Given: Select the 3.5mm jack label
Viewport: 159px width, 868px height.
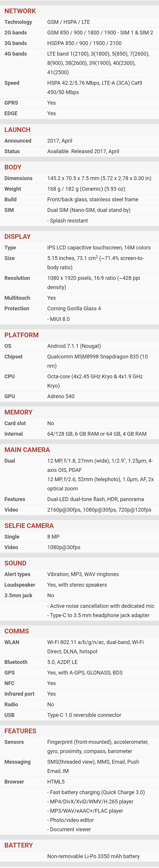Looking at the screenshot, I should click(x=18, y=595).
